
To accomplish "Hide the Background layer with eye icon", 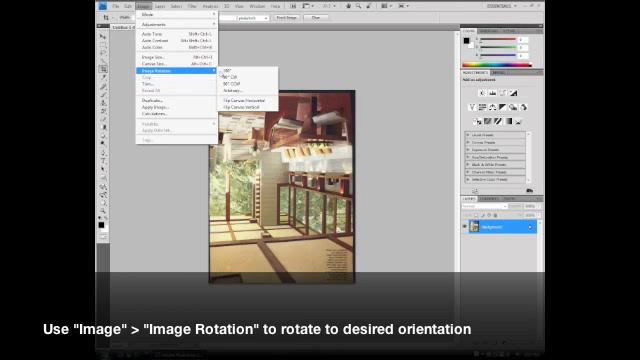I will tap(464, 227).
